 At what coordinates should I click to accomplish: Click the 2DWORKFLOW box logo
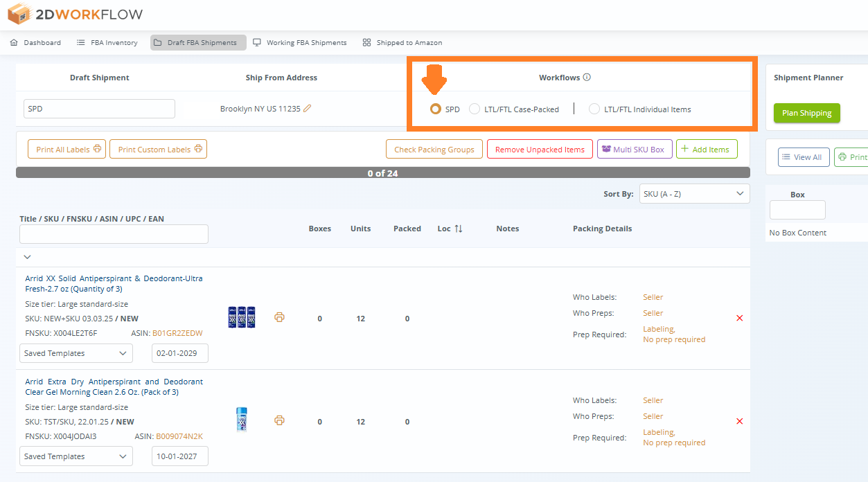(18, 13)
